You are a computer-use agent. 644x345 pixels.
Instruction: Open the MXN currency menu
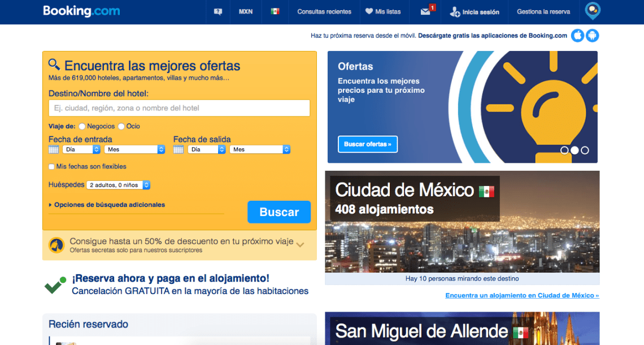[x=246, y=11]
